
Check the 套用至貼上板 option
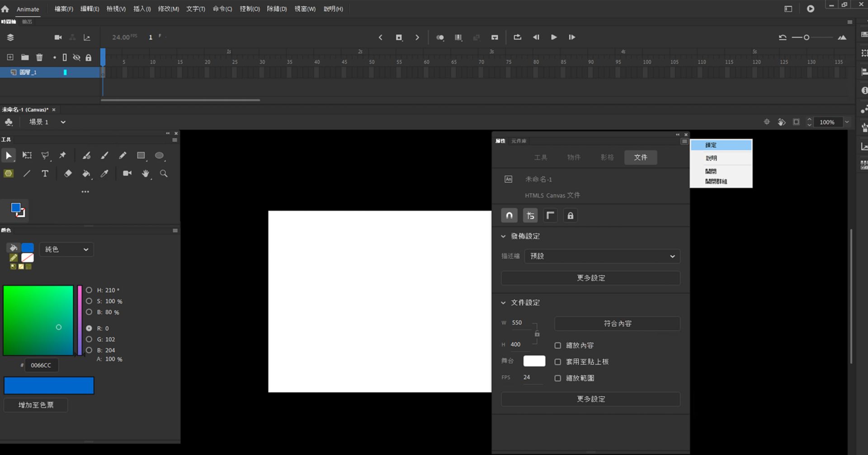[557, 361]
